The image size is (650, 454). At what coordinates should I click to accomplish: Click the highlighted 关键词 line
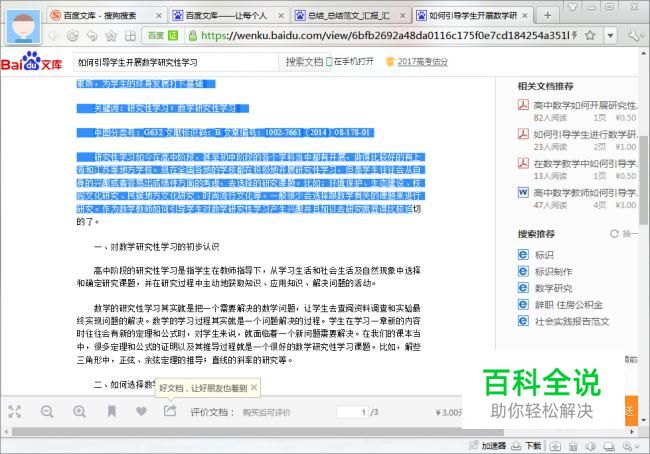tap(162, 108)
